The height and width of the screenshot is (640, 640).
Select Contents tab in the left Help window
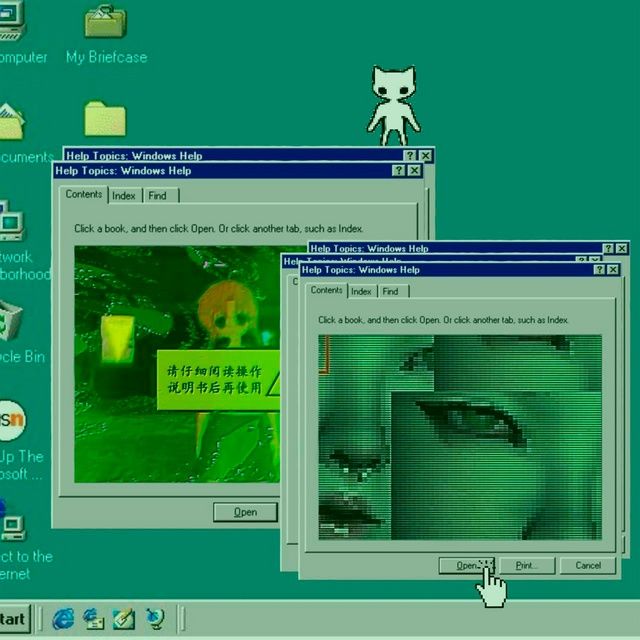coord(84,195)
